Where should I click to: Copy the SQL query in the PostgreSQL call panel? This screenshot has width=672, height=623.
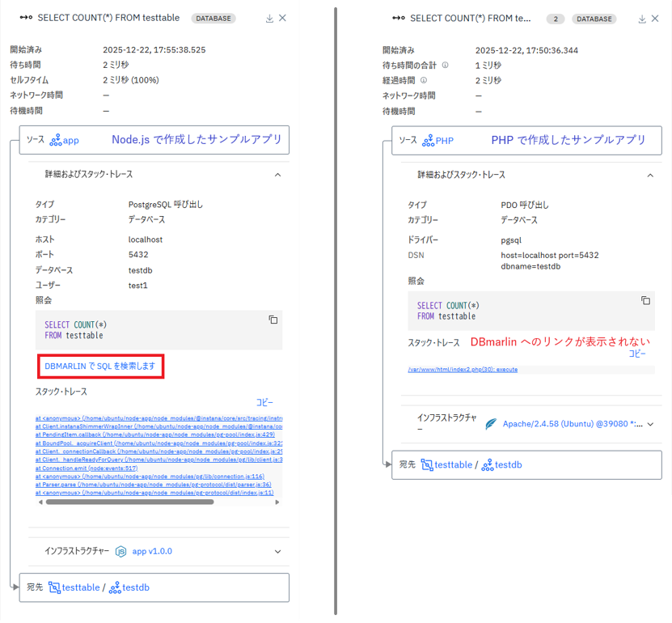[273, 320]
